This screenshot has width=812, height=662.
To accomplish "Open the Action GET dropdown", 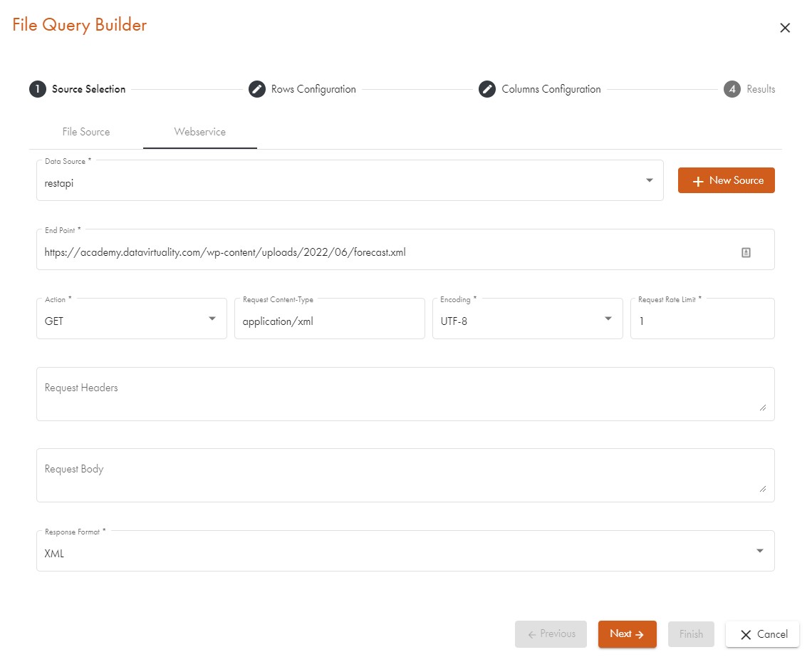I will coord(212,319).
